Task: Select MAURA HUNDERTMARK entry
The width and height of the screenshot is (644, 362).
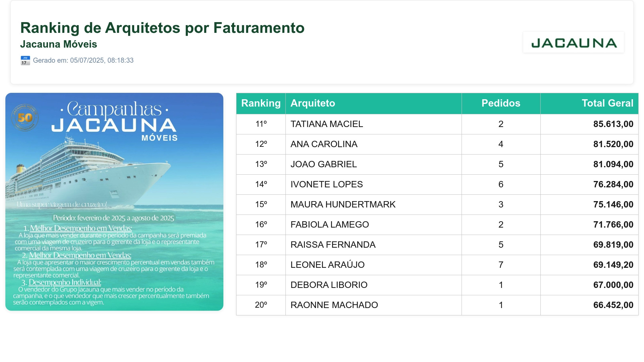Action: pos(343,204)
